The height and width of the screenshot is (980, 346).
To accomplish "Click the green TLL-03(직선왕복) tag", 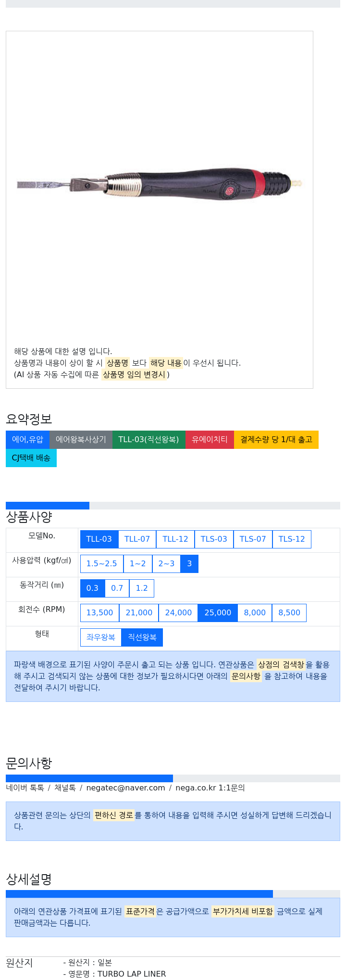I will tap(148, 439).
